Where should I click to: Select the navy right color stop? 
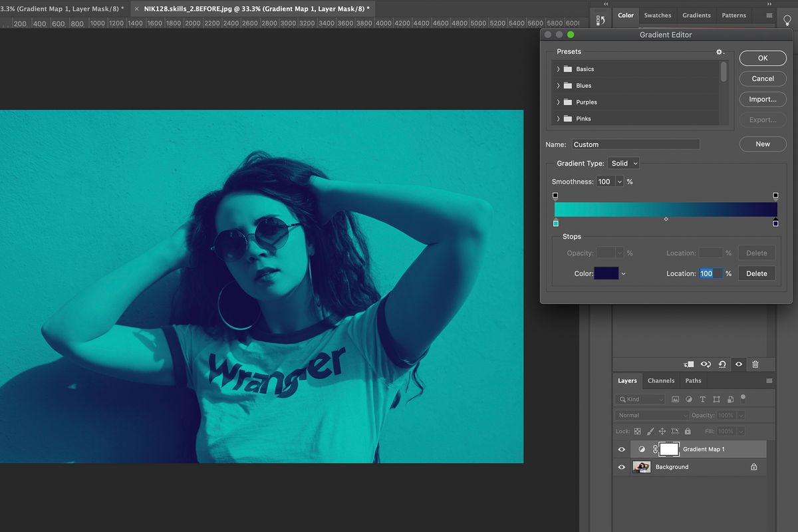point(775,222)
